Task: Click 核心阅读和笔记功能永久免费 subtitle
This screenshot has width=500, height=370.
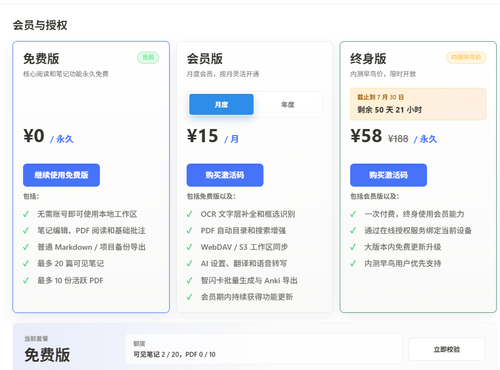Action: pos(66,74)
